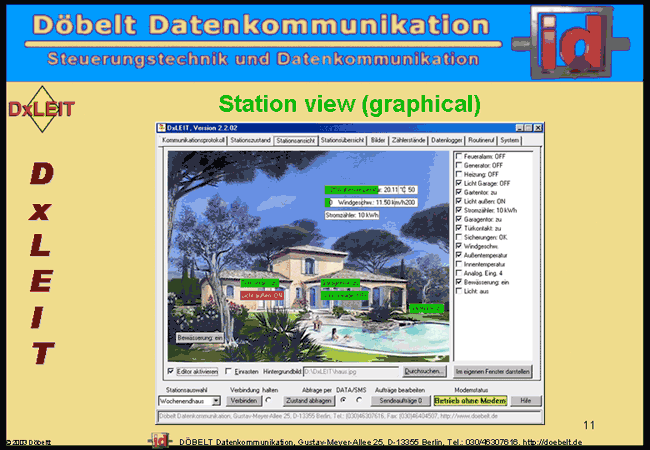
Task: Check the Feueralarm: OFF checkbox
Action: click(x=459, y=156)
